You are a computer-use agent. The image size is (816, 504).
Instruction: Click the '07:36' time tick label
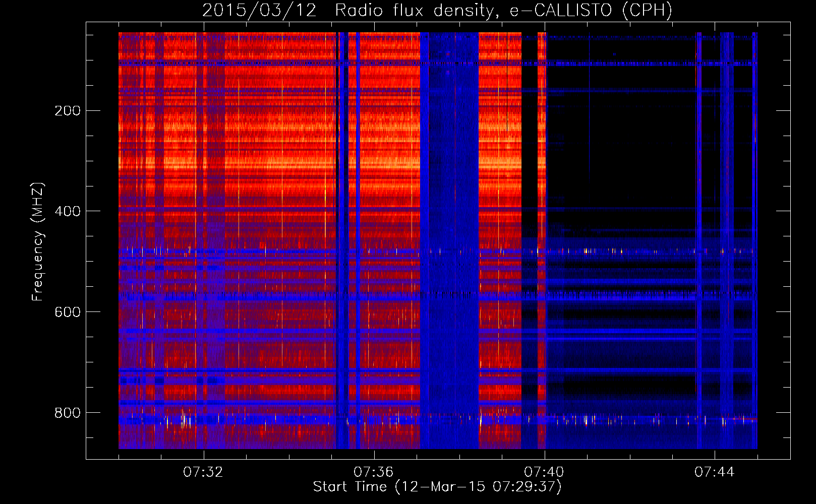(x=374, y=472)
